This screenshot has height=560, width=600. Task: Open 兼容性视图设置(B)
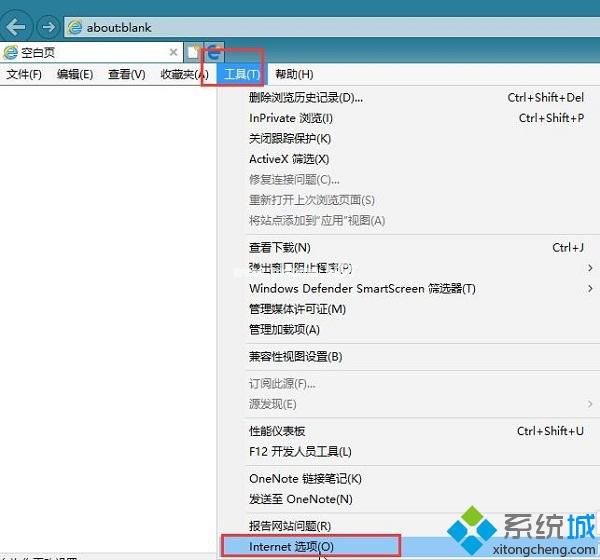408,357
